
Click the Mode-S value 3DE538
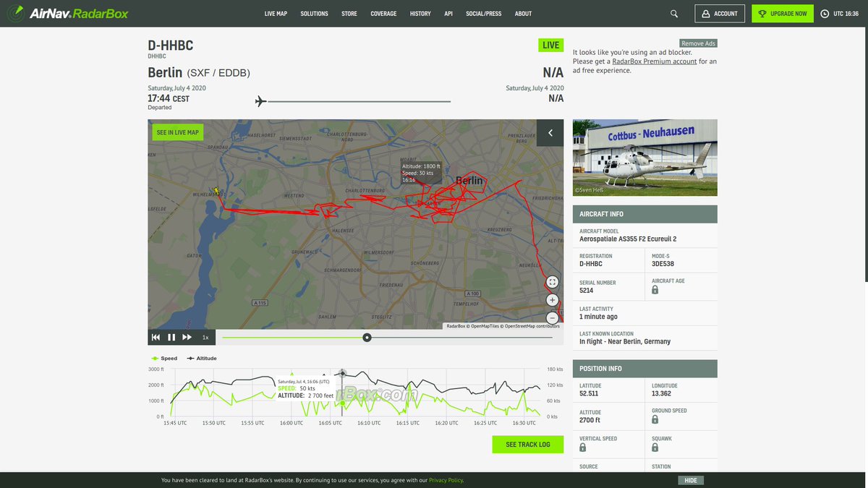[x=663, y=264]
